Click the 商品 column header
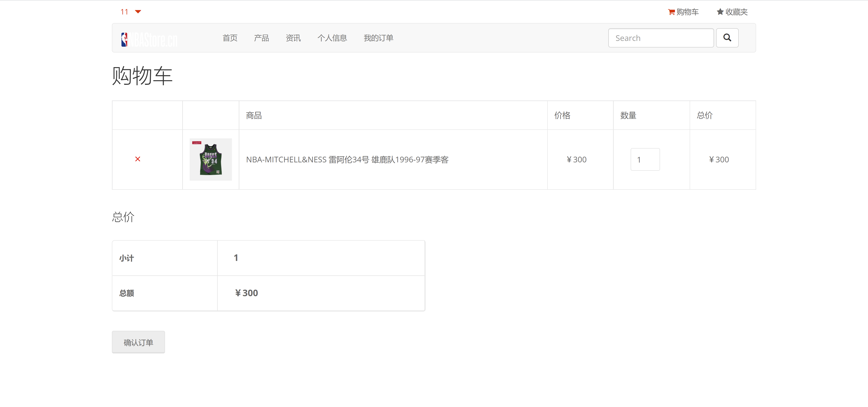868x407 pixels. [x=254, y=116]
